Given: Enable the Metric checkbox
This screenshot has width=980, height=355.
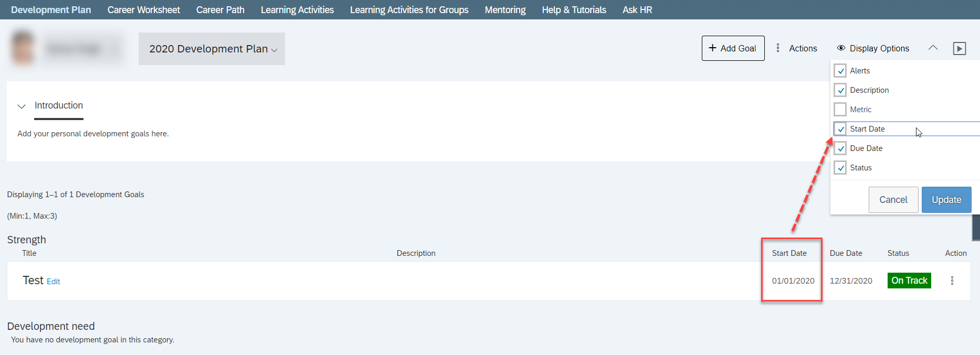Looking at the screenshot, I should (840, 110).
